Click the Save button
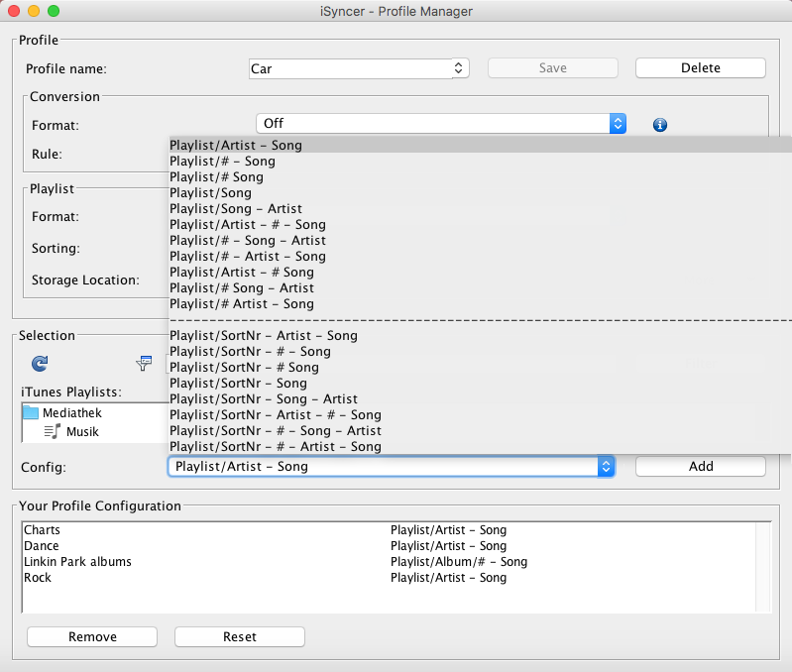This screenshot has height=672, width=792. click(552, 67)
